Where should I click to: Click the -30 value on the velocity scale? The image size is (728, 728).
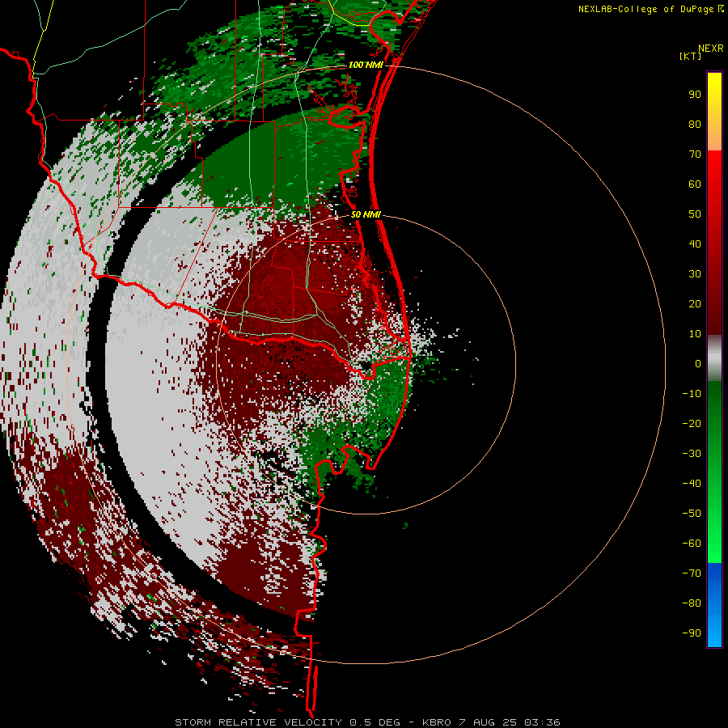click(x=692, y=454)
